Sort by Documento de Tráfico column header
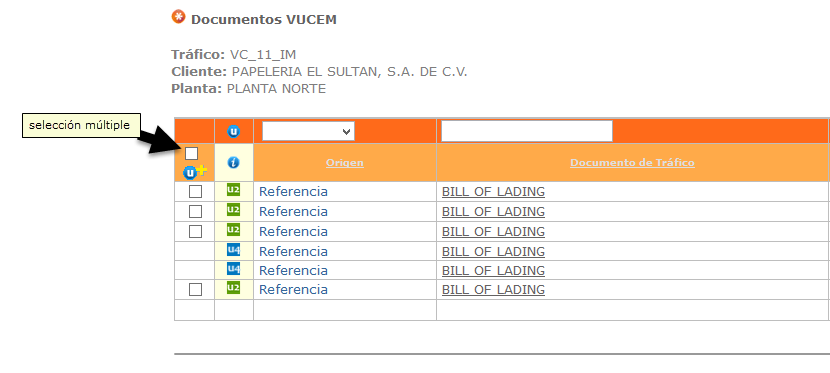Image resolution: width=830 pixels, height=373 pixels. click(x=632, y=162)
